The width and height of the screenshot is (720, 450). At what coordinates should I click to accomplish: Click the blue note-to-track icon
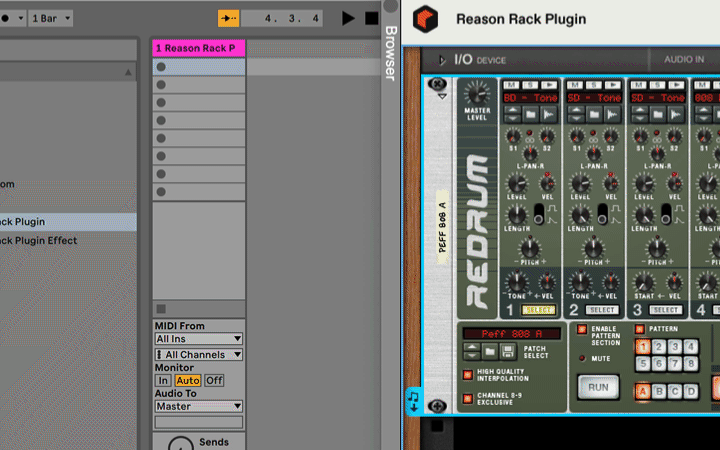[413, 401]
